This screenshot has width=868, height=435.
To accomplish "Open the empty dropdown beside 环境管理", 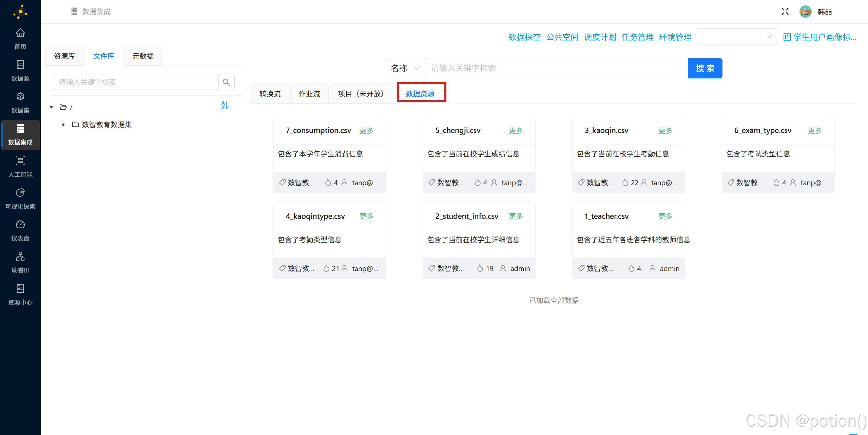I will (737, 36).
